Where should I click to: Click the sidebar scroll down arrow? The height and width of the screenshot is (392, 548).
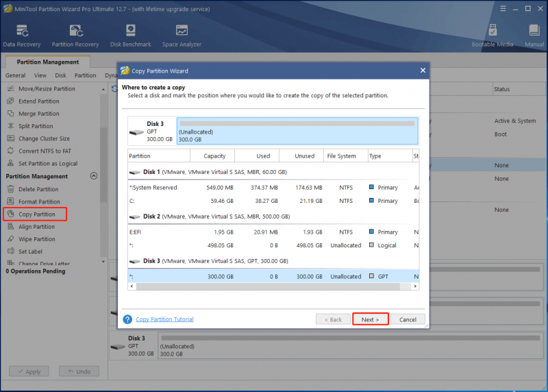pyautogui.click(x=103, y=262)
